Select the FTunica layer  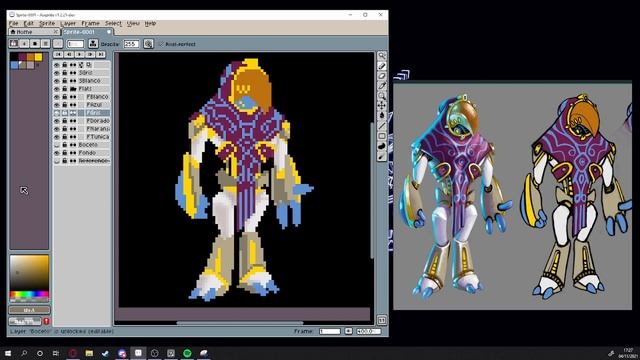[x=98, y=137]
